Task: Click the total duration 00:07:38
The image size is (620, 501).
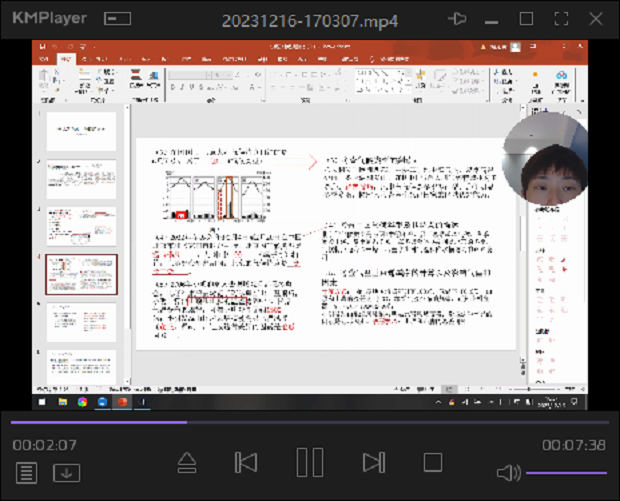Action: tap(573, 445)
